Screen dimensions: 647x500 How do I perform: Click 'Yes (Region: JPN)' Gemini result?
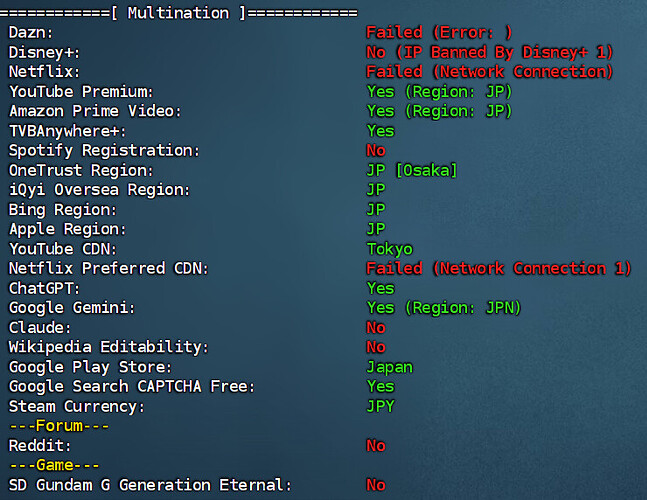[444, 308]
